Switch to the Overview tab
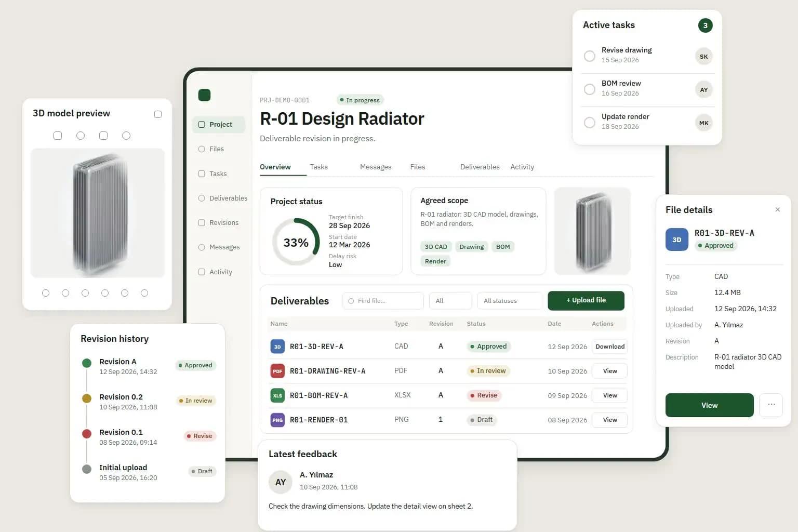This screenshot has width=798, height=532. (x=275, y=167)
